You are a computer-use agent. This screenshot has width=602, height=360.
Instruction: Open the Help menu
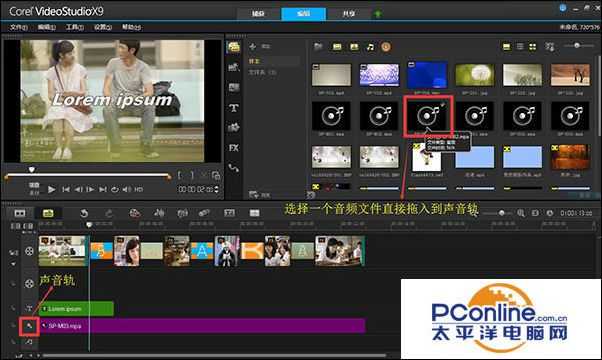click(131, 27)
